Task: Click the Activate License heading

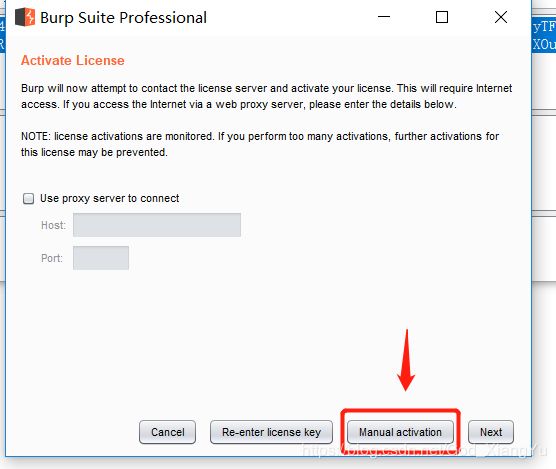Action: pos(73,60)
